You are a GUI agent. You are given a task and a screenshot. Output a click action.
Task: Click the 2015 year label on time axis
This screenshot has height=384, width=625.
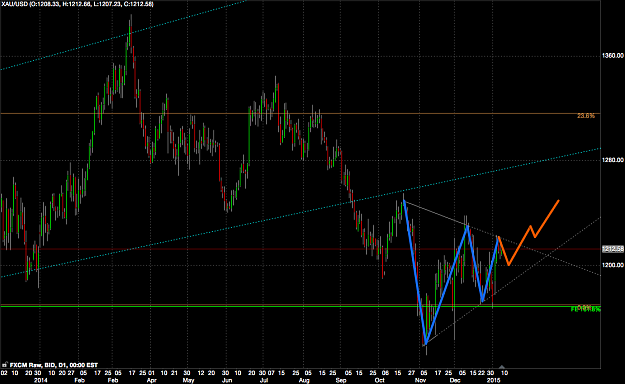tap(493, 380)
